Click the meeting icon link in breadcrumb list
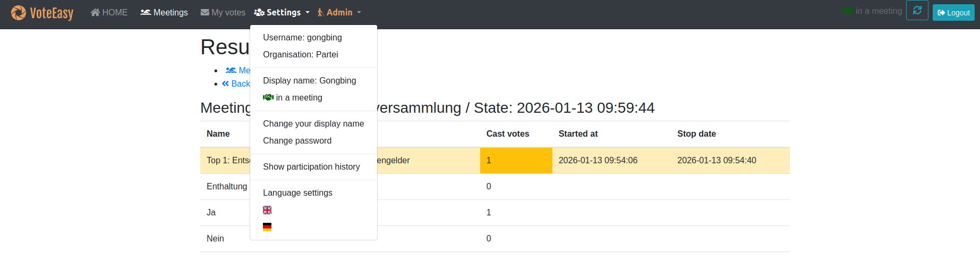 232,70
